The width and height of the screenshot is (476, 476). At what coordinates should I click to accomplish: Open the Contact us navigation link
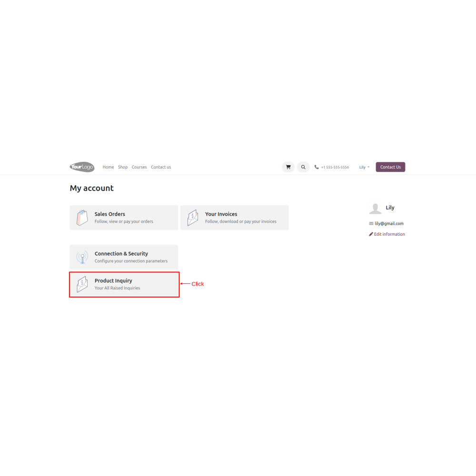(161, 167)
